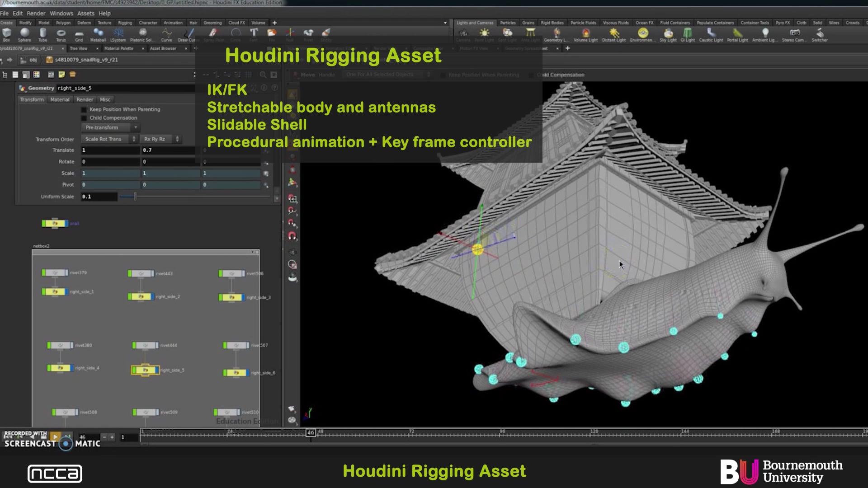
Task: Select the Box shelf tool
Action: point(6,35)
